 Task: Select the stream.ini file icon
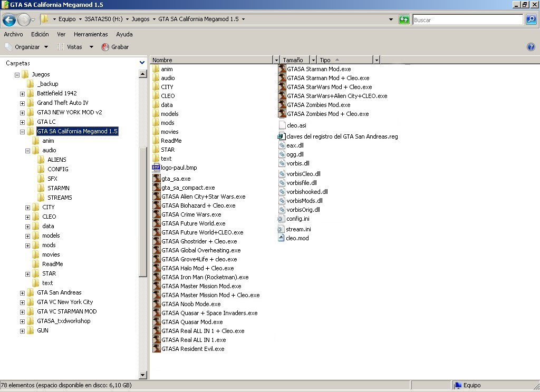click(281, 229)
